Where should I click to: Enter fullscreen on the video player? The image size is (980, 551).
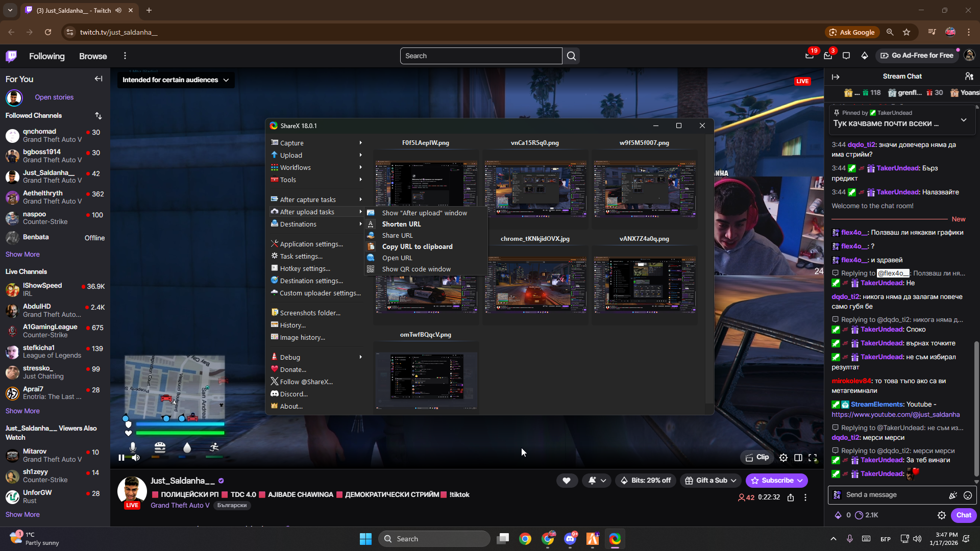(813, 458)
